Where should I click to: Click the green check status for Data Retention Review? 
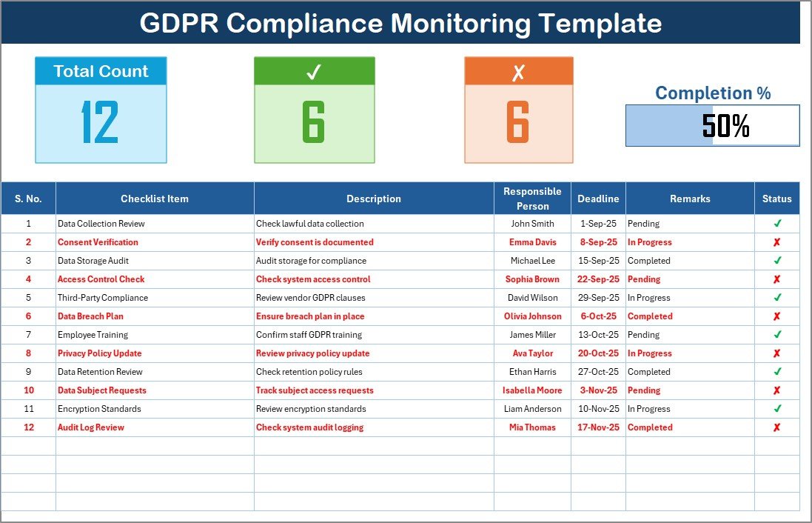coord(777,372)
